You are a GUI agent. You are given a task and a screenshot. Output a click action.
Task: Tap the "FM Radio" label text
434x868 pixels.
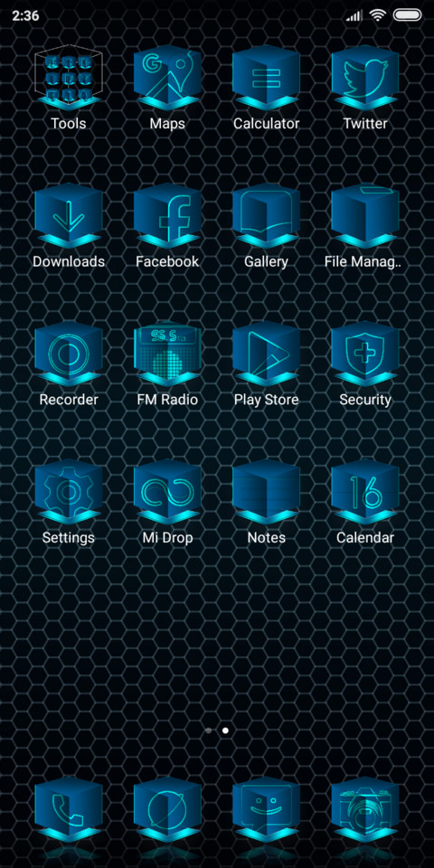pyautogui.click(x=167, y=400)
